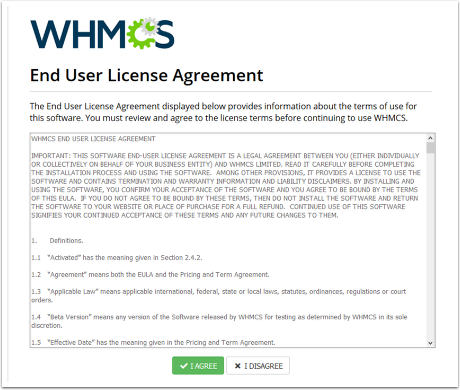Click the license scrollbar up arrow
This screenshot has width=460, height=390.
[430, 138]
